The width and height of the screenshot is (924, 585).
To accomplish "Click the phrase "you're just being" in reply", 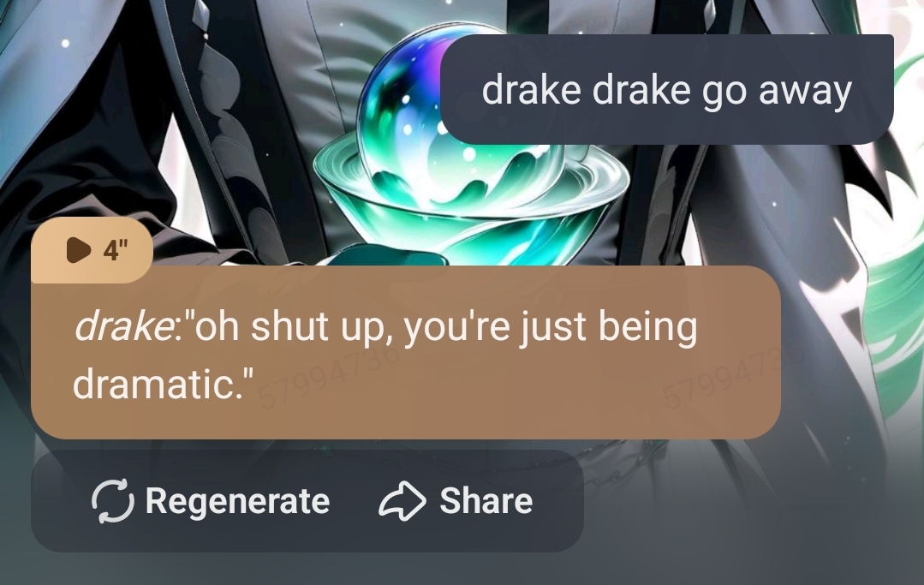I will coord(551,327).
